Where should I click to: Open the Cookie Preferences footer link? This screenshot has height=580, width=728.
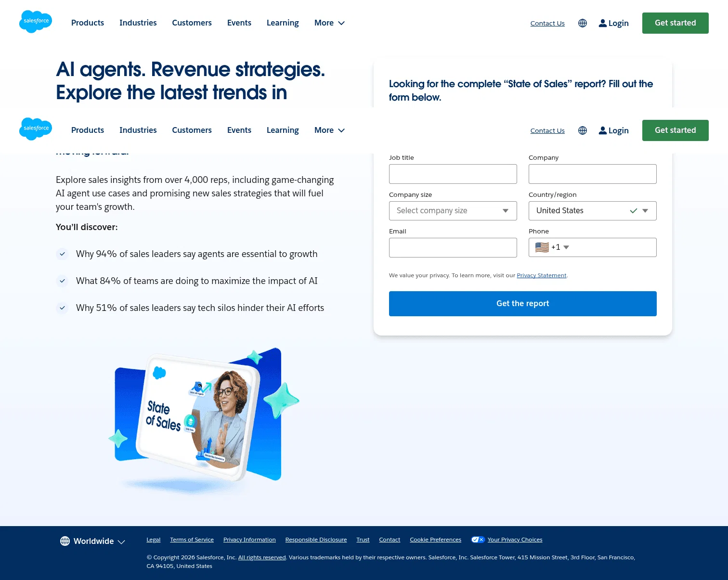click(436, 540)
